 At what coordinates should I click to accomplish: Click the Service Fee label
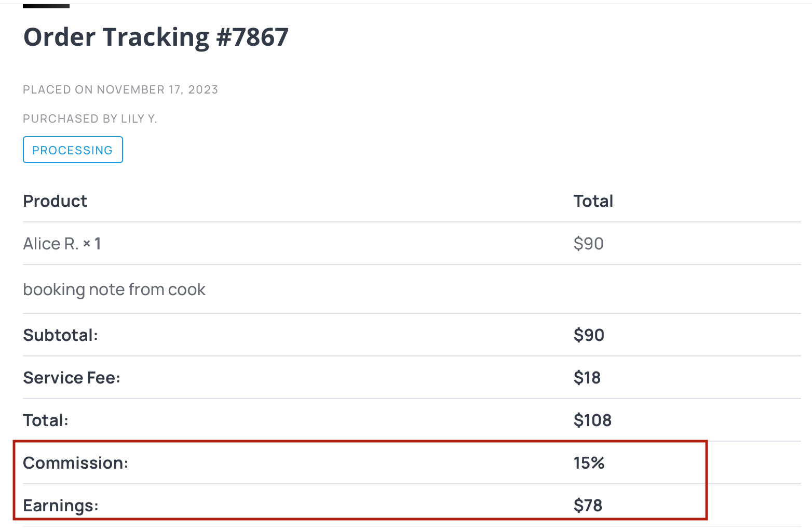tap(72, 378)
